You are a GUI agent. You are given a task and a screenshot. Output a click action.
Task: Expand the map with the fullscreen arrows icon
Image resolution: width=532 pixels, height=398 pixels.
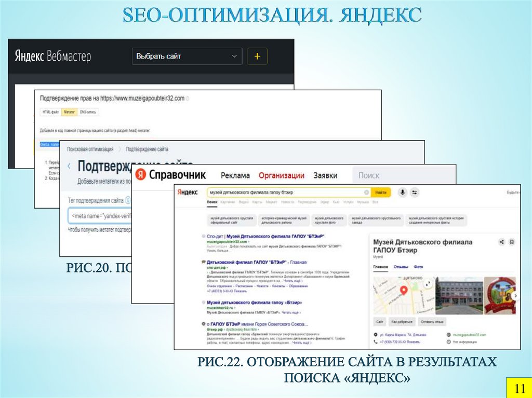[x=428, y=284]
